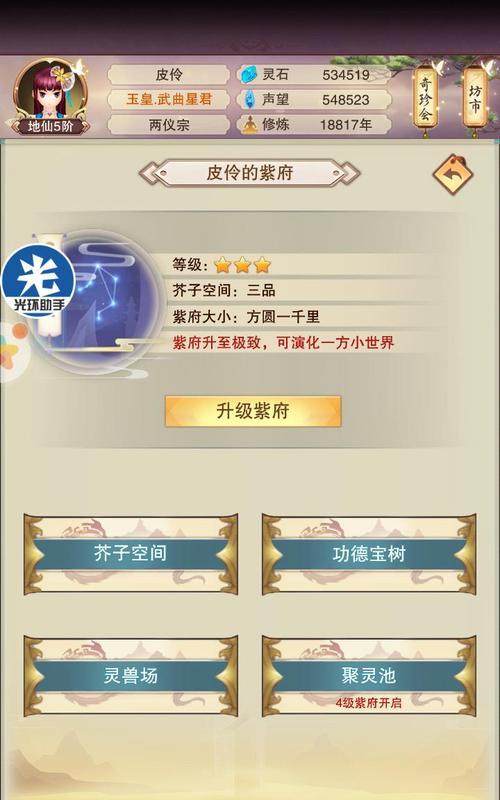The image size is (500, 800).
Task: Tap the blue 灵石 crystal icon
Action: tap(249, 75)
